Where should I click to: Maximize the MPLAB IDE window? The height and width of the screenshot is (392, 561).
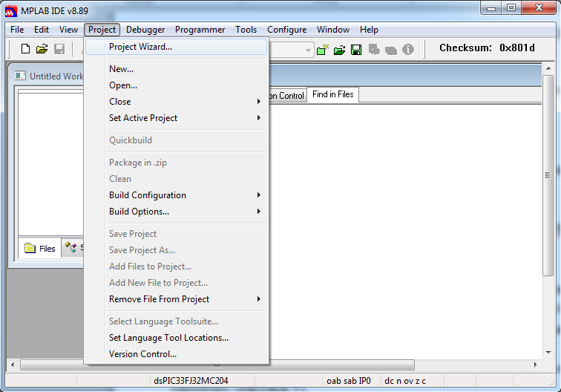pyautogui.click(x=511, y=7)
